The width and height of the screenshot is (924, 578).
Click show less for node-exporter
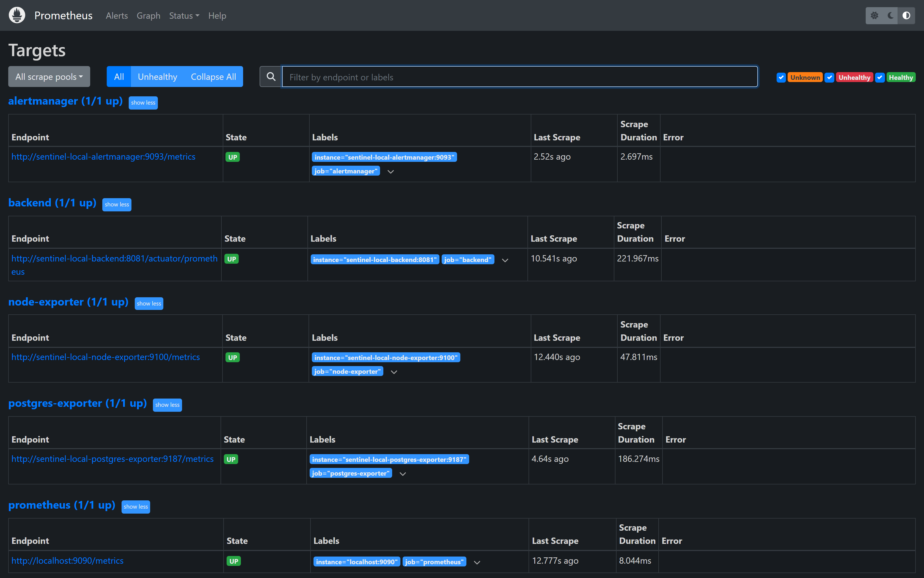(x=149, y=304)
